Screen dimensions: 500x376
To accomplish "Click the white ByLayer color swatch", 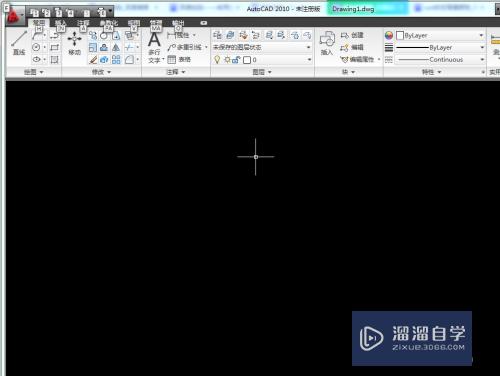I will (400, 35).
